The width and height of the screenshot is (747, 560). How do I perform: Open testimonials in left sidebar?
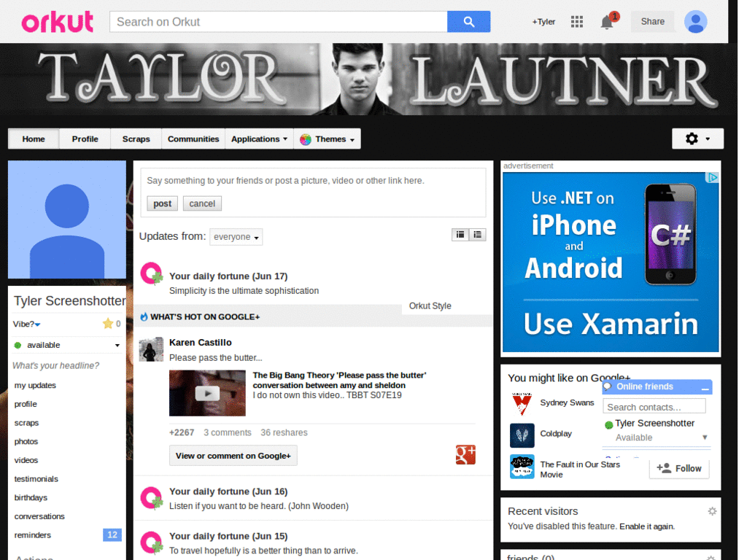tap(36, 479)
